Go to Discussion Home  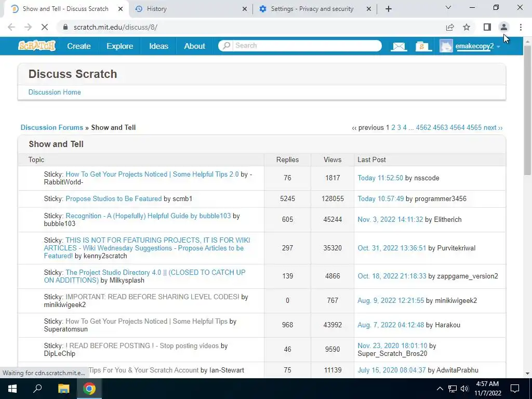point(55,92)
